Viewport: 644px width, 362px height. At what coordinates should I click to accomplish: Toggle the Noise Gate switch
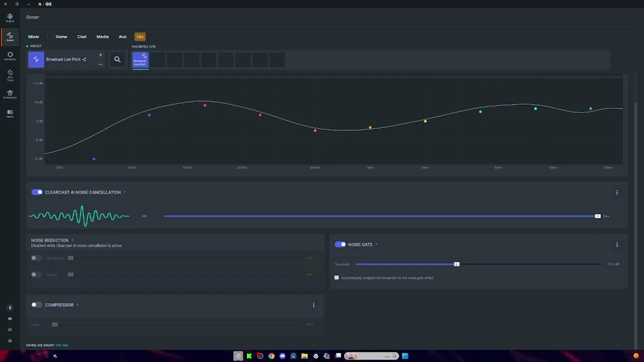click(340, 244)
